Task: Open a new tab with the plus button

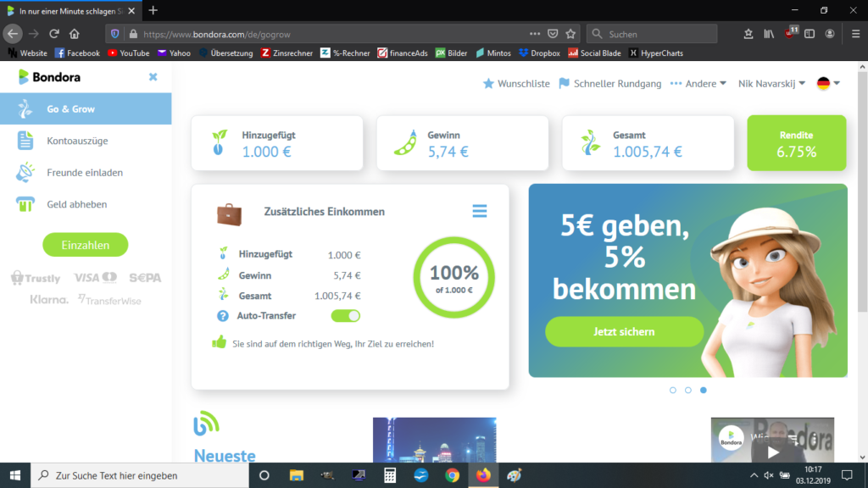Action: pos(153,10)
